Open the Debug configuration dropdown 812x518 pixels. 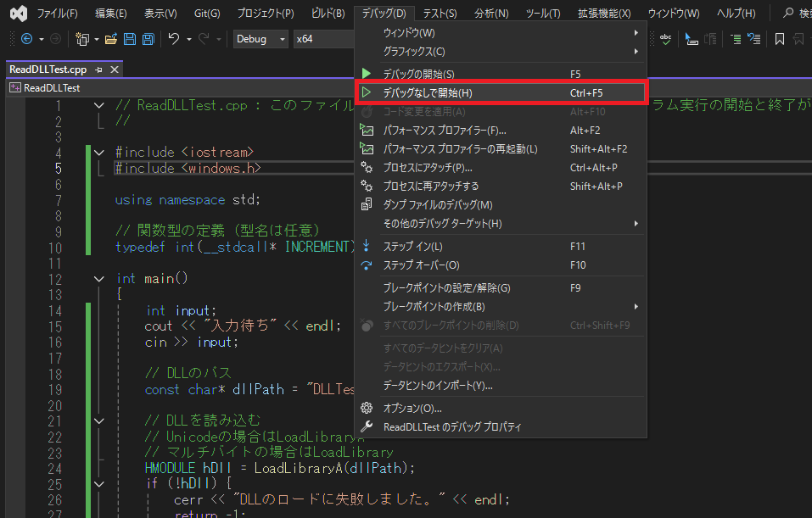coord(260,39)
